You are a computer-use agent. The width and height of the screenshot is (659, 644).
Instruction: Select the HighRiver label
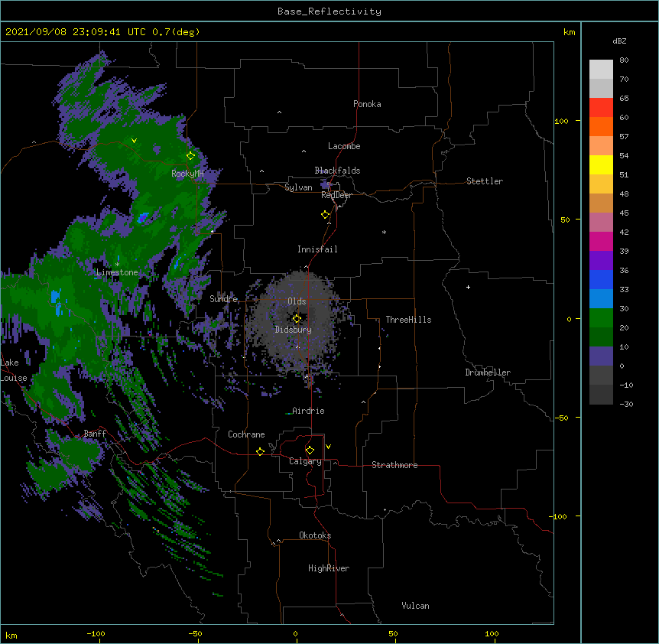(x=329, y=568)
